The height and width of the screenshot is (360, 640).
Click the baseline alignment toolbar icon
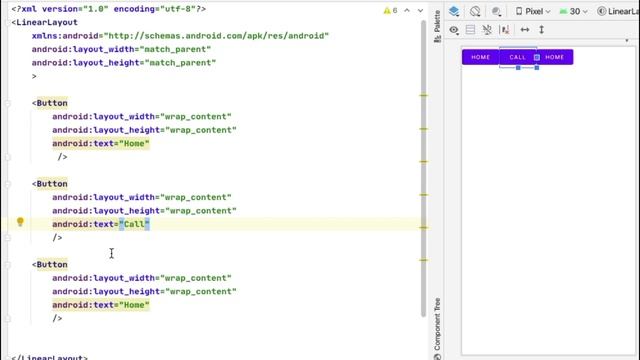click(505, 30)
